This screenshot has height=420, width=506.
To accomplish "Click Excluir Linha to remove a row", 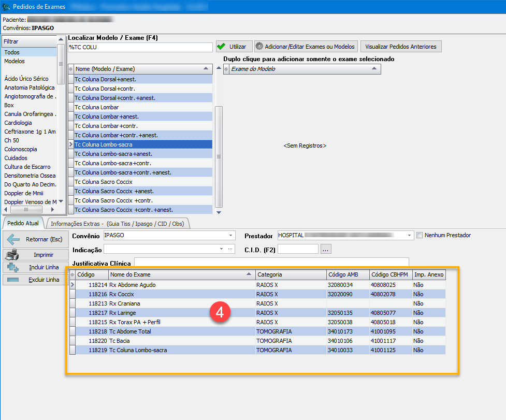I will 35,280.
